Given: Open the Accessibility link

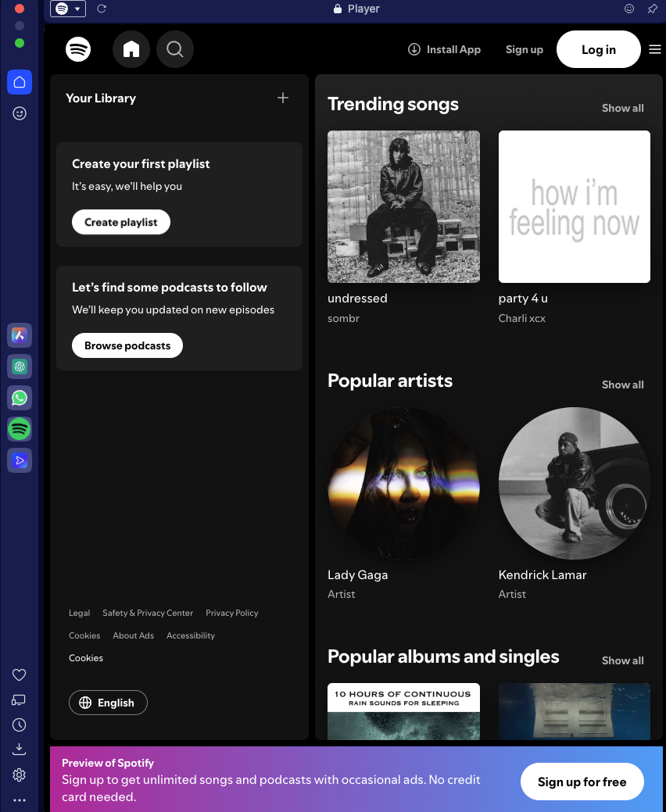Looking at the screenshot, I should point(191,635).
